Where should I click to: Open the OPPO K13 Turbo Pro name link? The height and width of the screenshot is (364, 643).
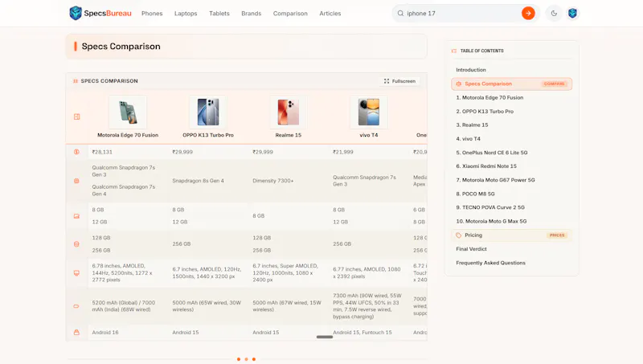point(208,135)
